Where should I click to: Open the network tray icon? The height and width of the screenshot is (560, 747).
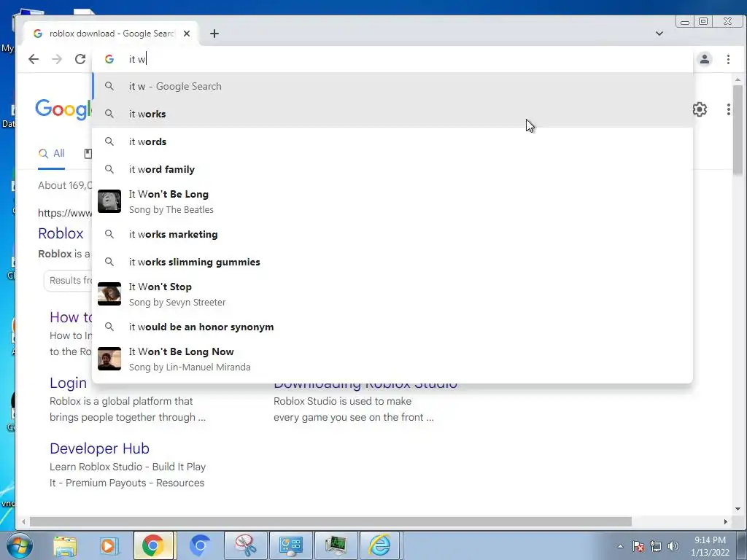(x=656, y=546)
